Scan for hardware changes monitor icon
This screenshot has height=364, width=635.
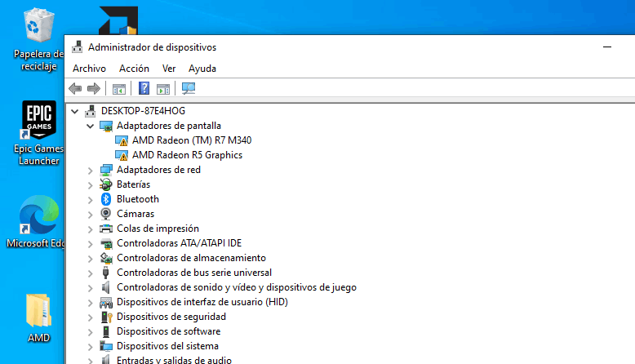(189, 88)
